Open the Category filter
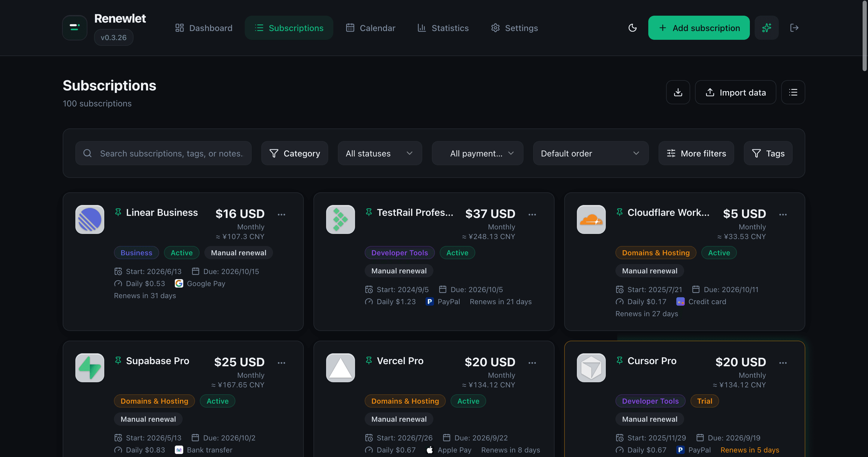The height and width of the screenshot is (457, 868). pyautogui.click(x=294, y=153)
